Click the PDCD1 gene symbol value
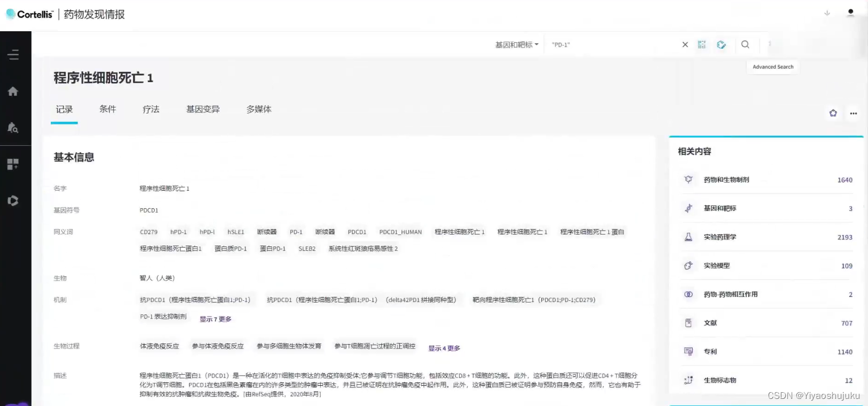The height and width of the screenshot is (406, 868). (x=149, y=210)
